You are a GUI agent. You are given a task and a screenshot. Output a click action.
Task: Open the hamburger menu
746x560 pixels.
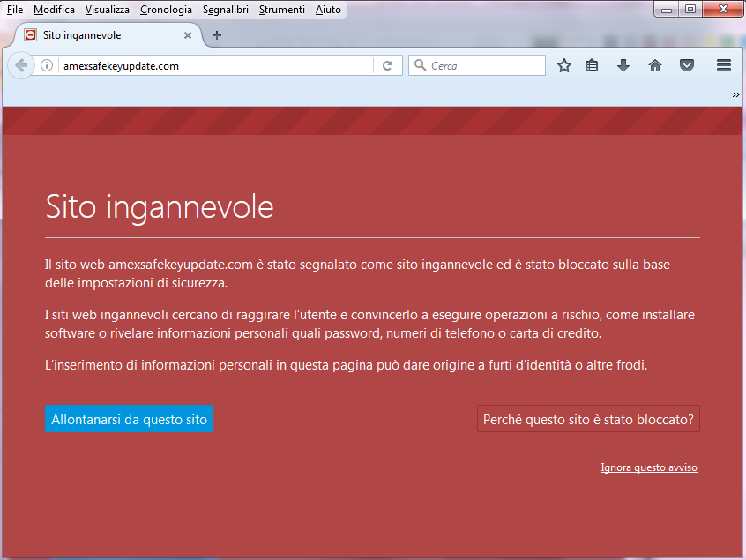click(x=724, y=65)
